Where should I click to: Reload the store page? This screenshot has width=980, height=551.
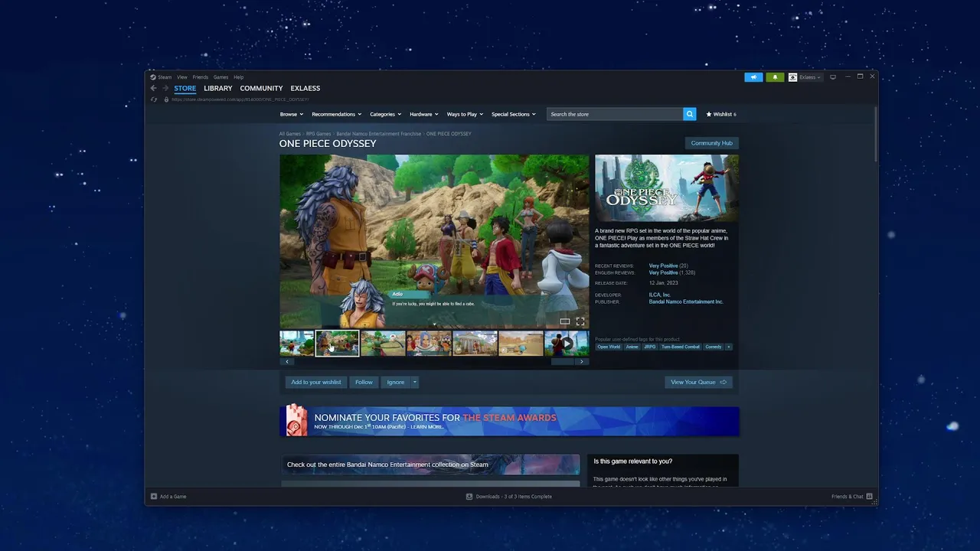click(x=154, y=99)
